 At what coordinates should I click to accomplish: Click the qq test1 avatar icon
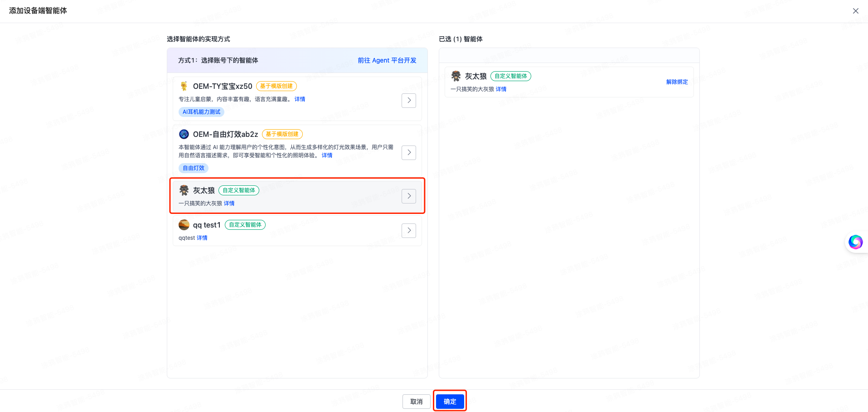(184, 225)
